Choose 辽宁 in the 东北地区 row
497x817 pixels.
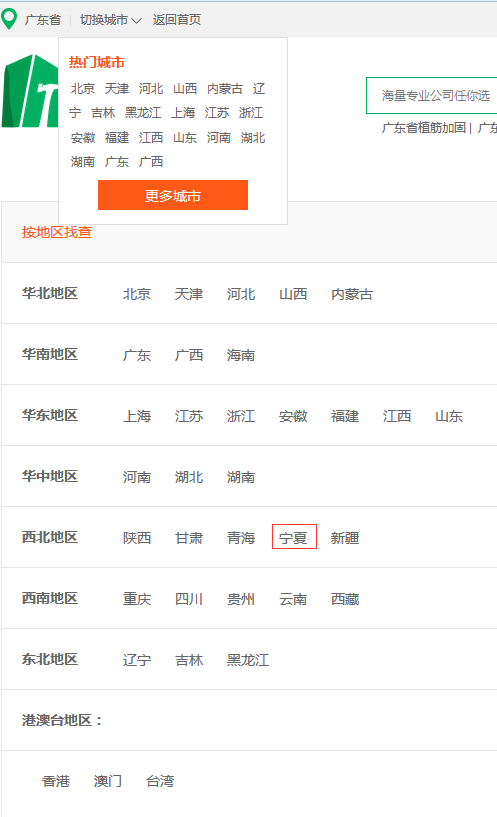click(x=136, y=660)
